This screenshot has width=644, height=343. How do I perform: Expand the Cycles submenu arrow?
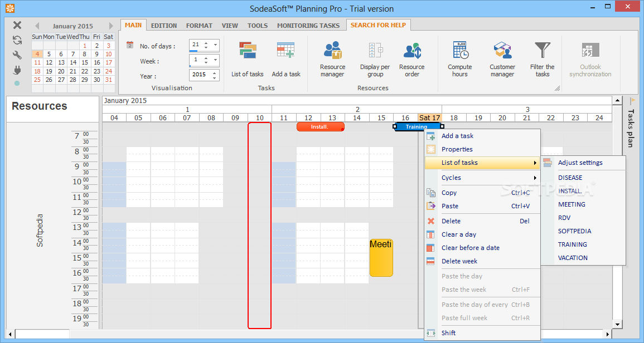(535, 178)
